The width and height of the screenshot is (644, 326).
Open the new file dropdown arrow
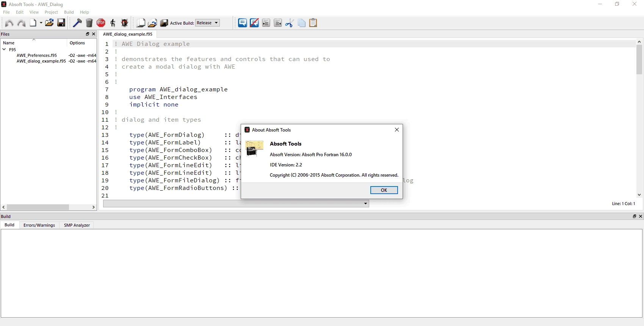[41, 23]
